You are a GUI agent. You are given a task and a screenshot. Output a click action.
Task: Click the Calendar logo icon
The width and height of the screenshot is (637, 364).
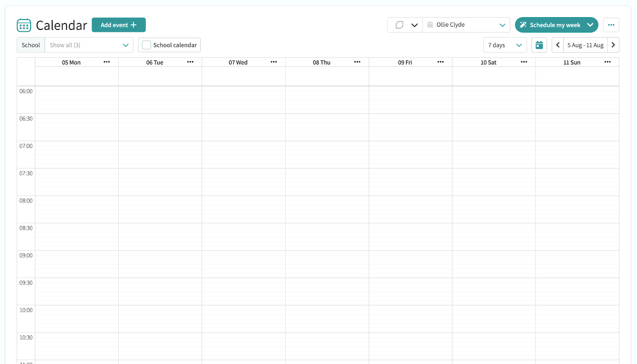24,25
